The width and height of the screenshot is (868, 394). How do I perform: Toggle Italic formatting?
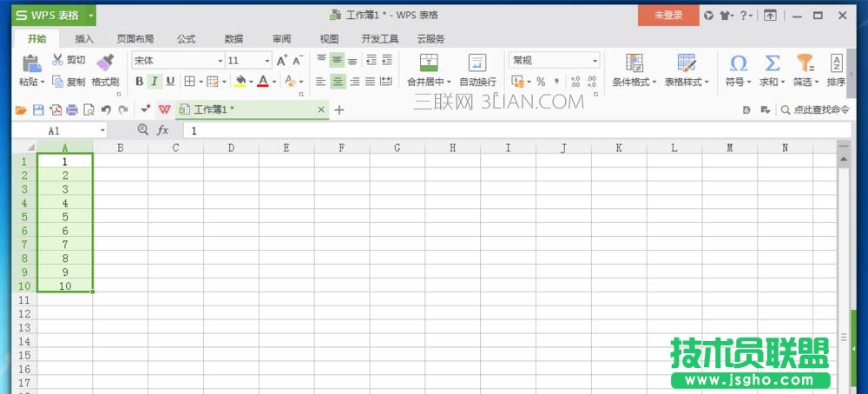point(155,82)
